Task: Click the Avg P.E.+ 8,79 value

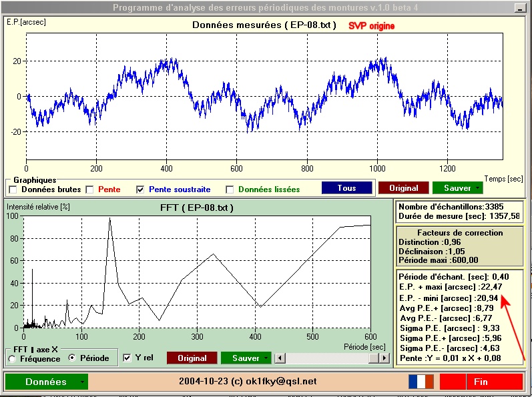Action: click(x=447, y=308)
